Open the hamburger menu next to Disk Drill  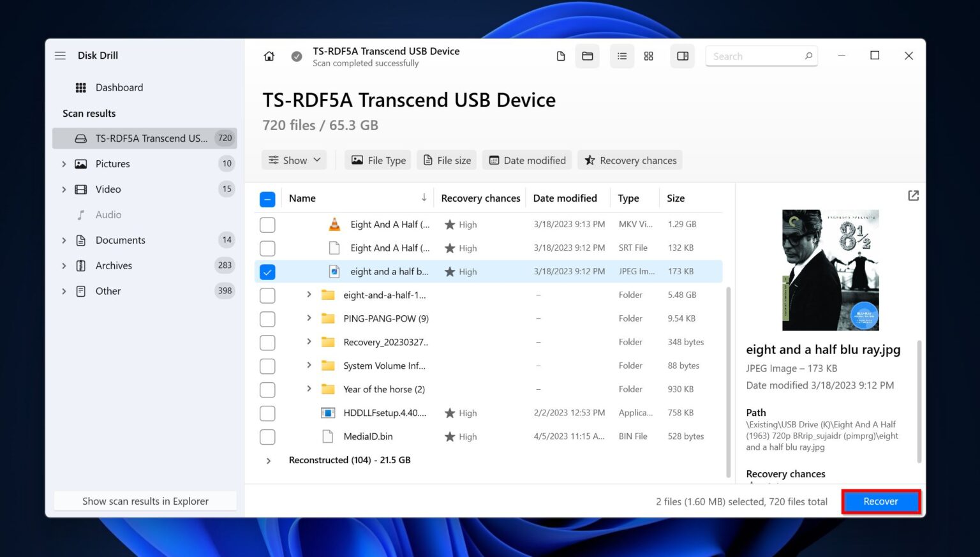[60, 56]
